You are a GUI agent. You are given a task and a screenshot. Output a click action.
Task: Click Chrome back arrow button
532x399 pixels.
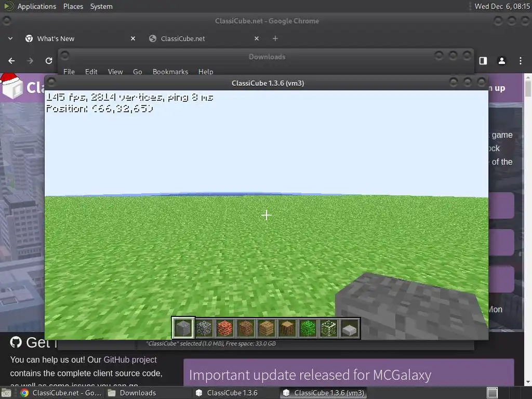click(x=11, y=61)
